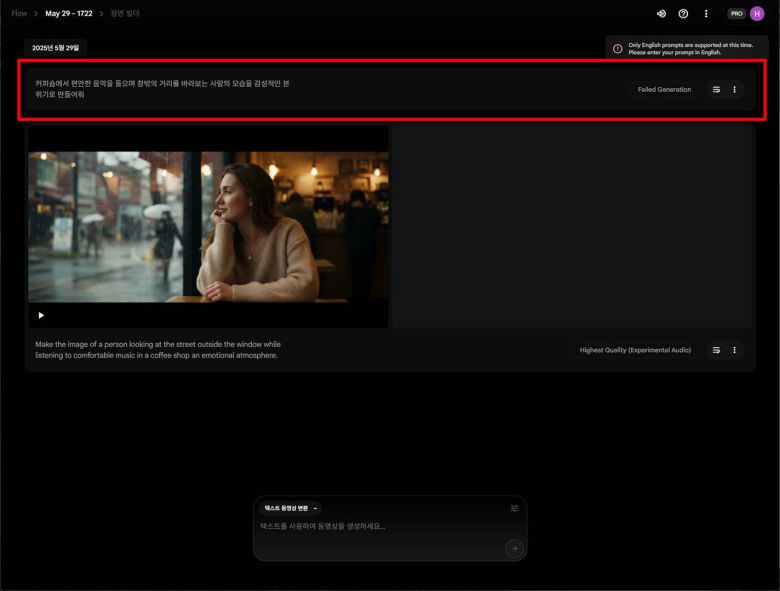Go to Flow in the breadcrumb

[x=19, y=14]
